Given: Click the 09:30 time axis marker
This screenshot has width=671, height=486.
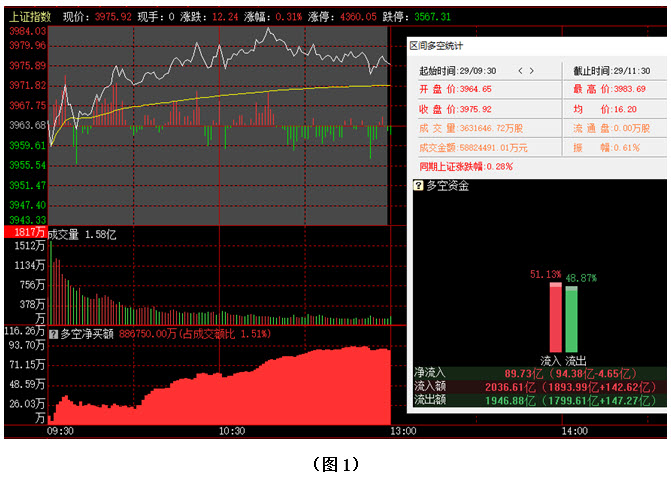Looking at the screenshot, I should [60, 431].
